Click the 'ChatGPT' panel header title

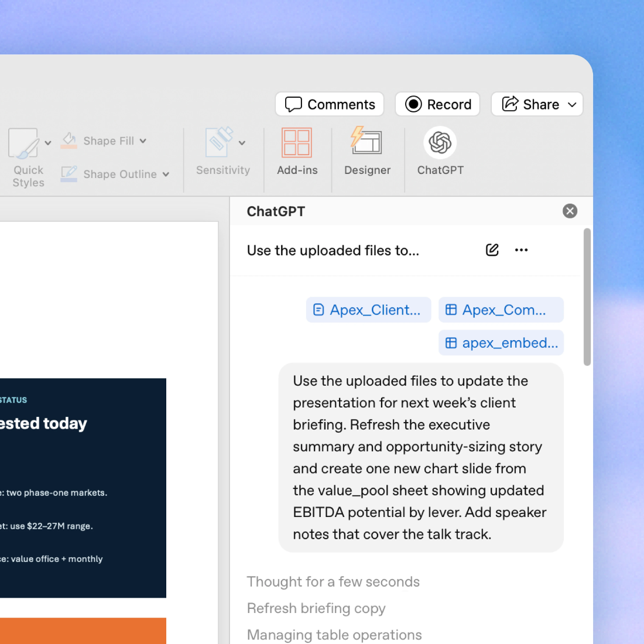point(276,211)
